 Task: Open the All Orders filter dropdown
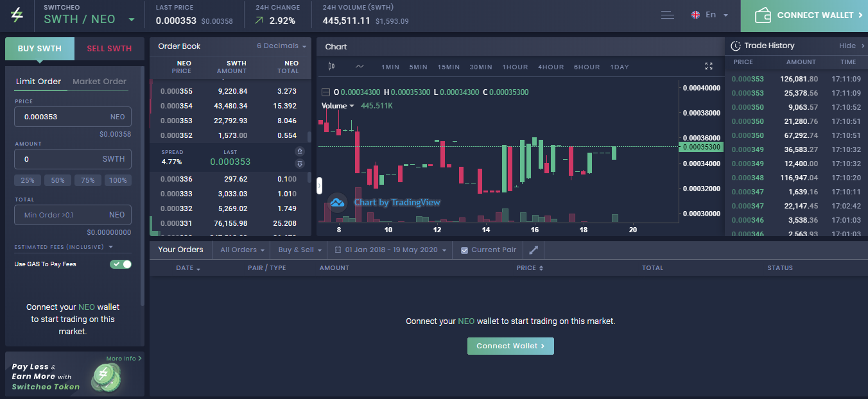pyautogui.click(x=243, y=250)
